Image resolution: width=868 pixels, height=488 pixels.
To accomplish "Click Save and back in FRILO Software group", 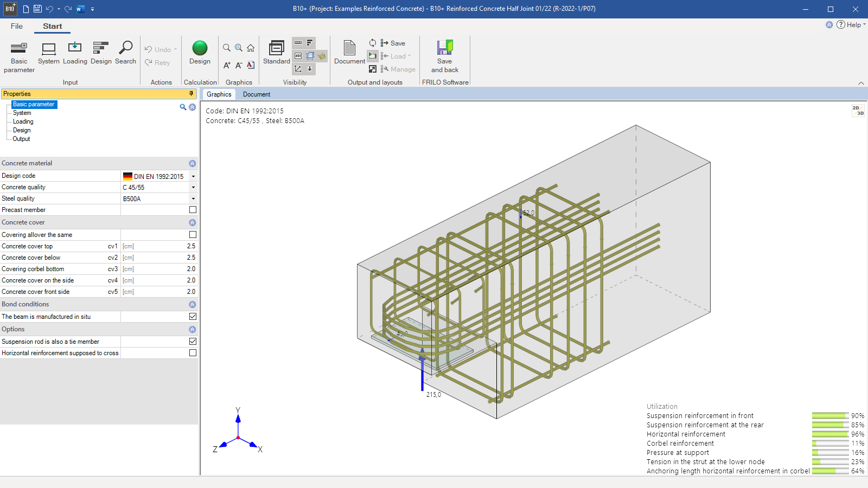I will point(445,56).
